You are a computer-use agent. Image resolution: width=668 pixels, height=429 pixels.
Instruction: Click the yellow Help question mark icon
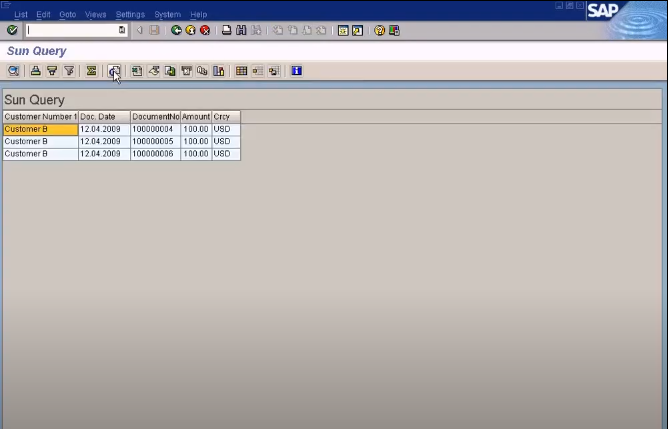coord(379,30)
